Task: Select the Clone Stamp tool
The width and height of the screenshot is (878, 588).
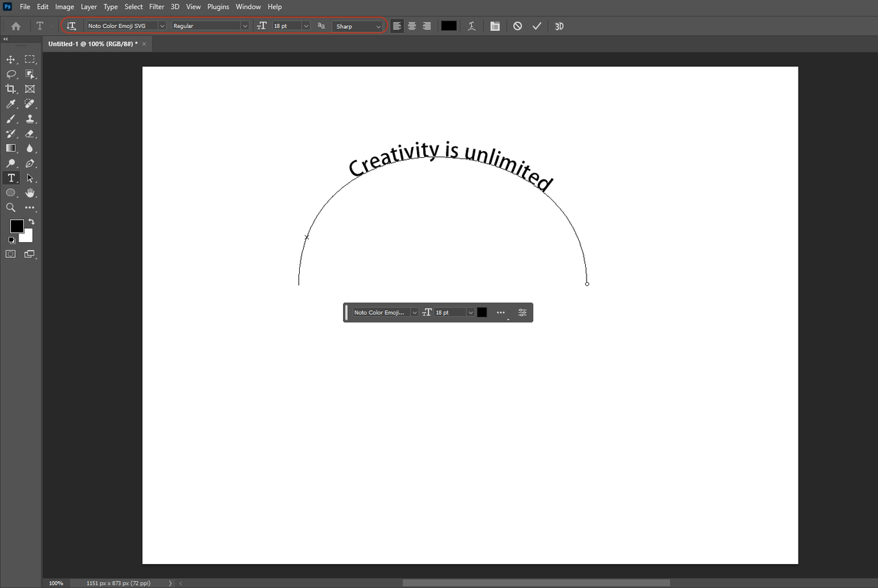Action: coord(30,119)
